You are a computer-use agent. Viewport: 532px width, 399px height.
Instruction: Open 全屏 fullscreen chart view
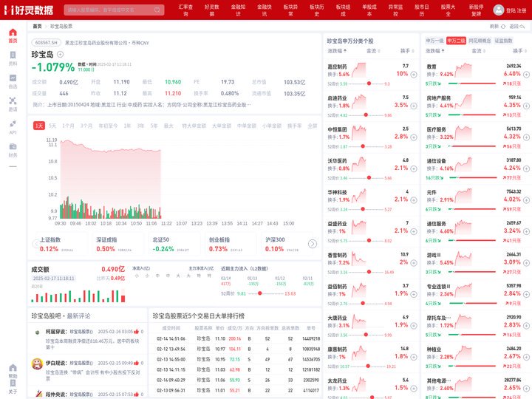tap(312, 126)
